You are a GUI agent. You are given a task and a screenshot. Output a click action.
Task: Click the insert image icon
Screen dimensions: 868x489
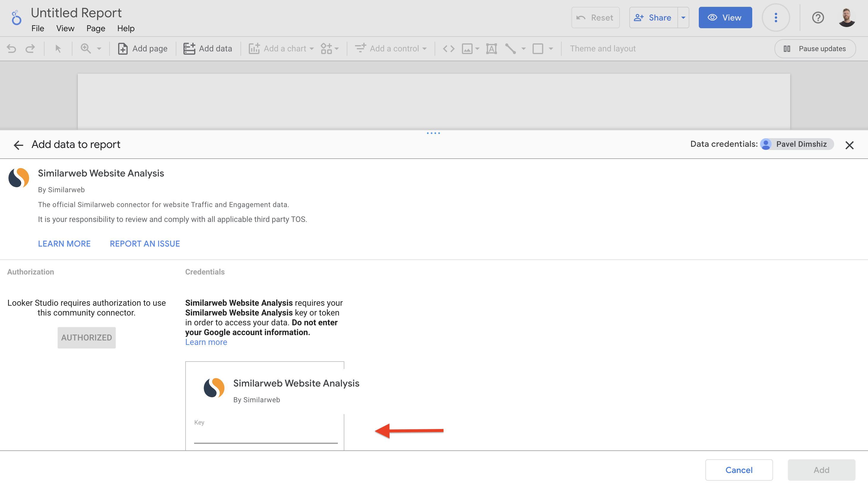point(467,48)
